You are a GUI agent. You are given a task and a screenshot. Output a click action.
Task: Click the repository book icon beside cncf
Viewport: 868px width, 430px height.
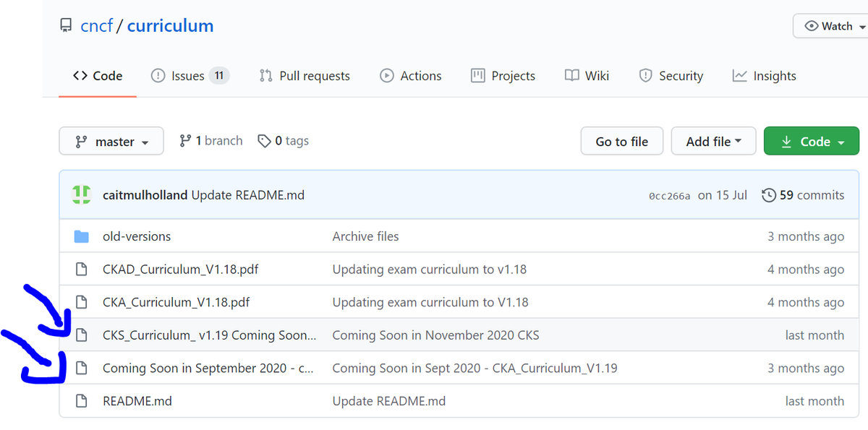(x=66, y=25)
